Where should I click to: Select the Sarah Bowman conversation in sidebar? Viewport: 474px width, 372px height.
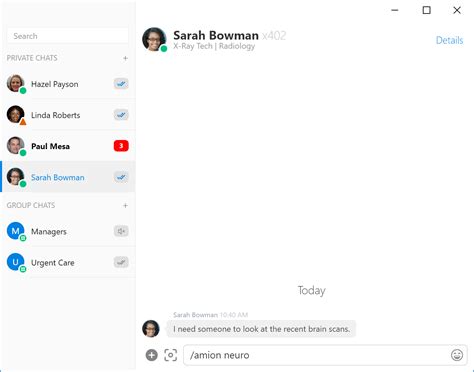click(x=68, y=177)
